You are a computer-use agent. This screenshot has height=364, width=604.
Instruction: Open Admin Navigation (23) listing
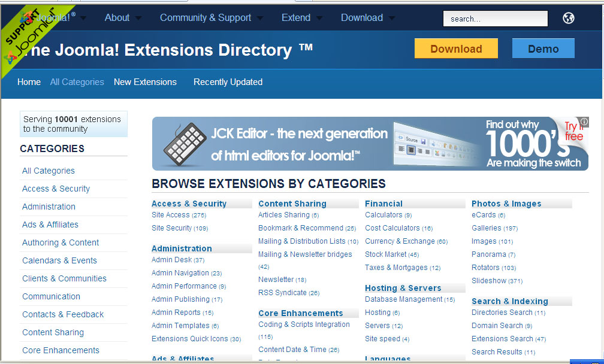tap(187, 273)
